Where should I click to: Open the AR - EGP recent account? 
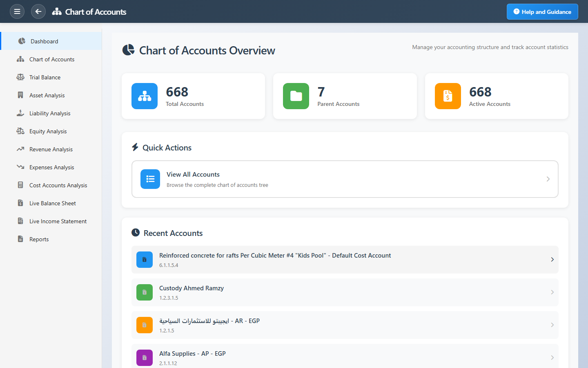(x=345, y=325)
